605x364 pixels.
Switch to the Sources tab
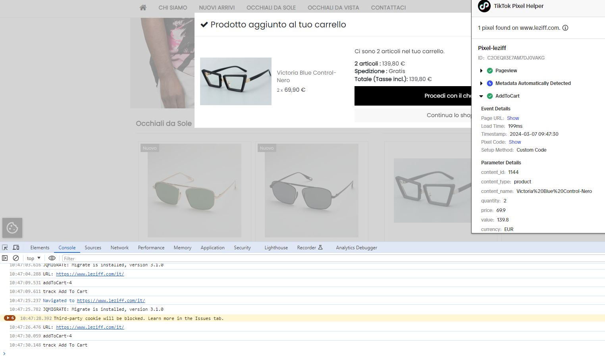[93, 247]
